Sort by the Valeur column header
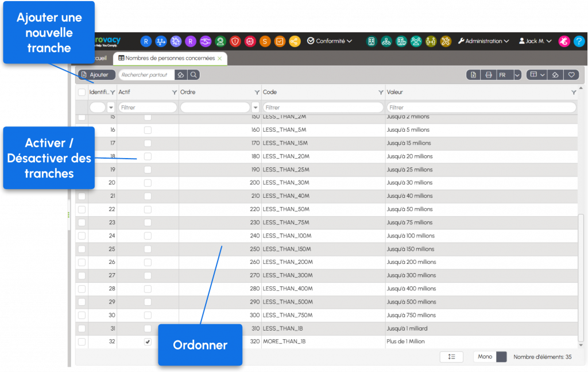The image size is (588, 372). 395,92
